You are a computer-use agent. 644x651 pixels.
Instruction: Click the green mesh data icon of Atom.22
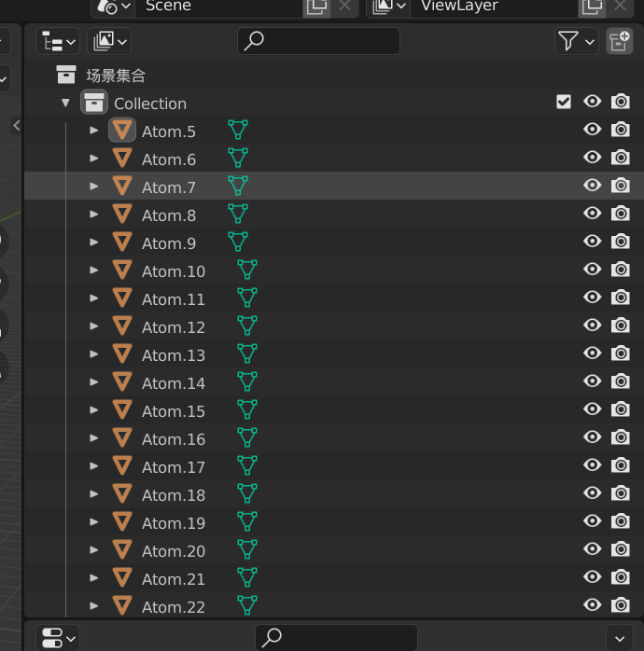[247, 605]
